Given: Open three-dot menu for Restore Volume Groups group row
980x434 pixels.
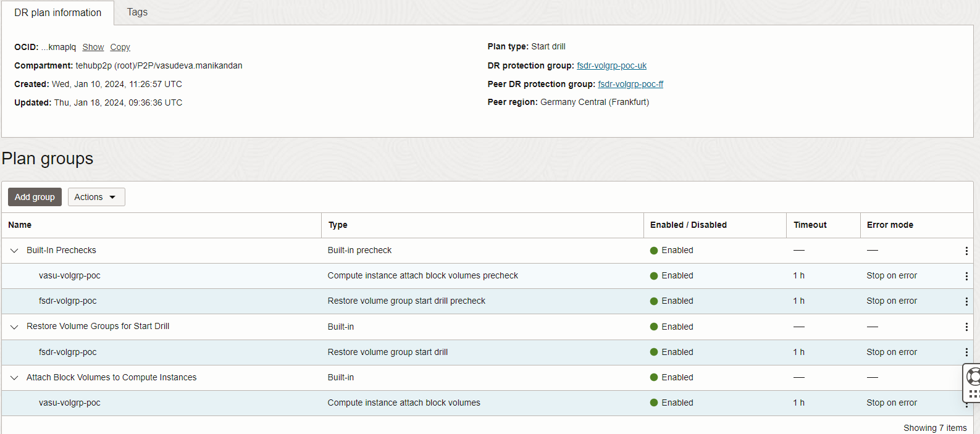Looking at the screenshot, I should click(966, 327).
